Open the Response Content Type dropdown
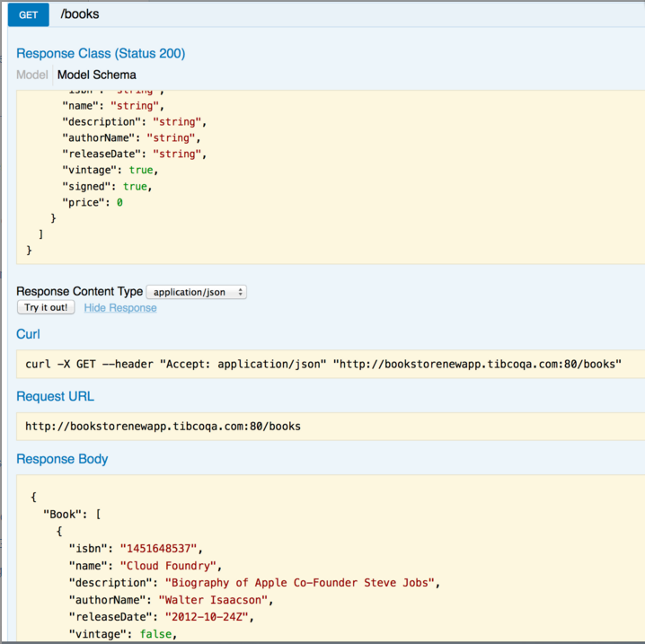Image resolution: width=645 pixels, height=644 pixels. click(x=196, y=292)
